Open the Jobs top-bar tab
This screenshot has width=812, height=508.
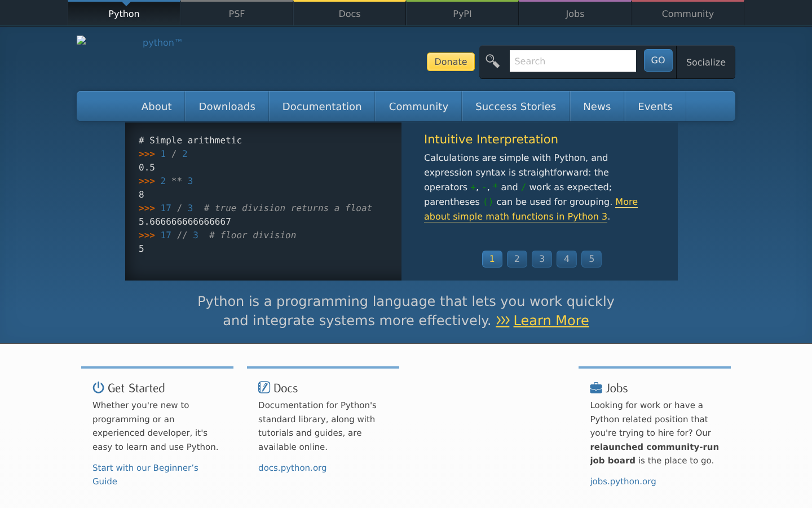coord(575,14)
